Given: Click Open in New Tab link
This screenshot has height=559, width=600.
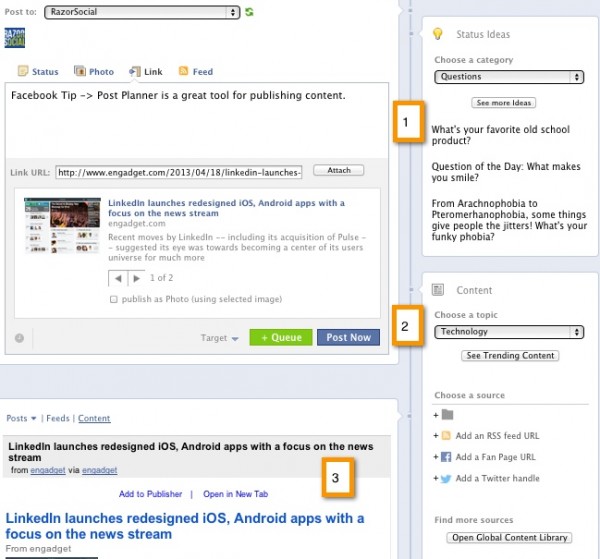Looking at the screenshot, I should point(236,494).
